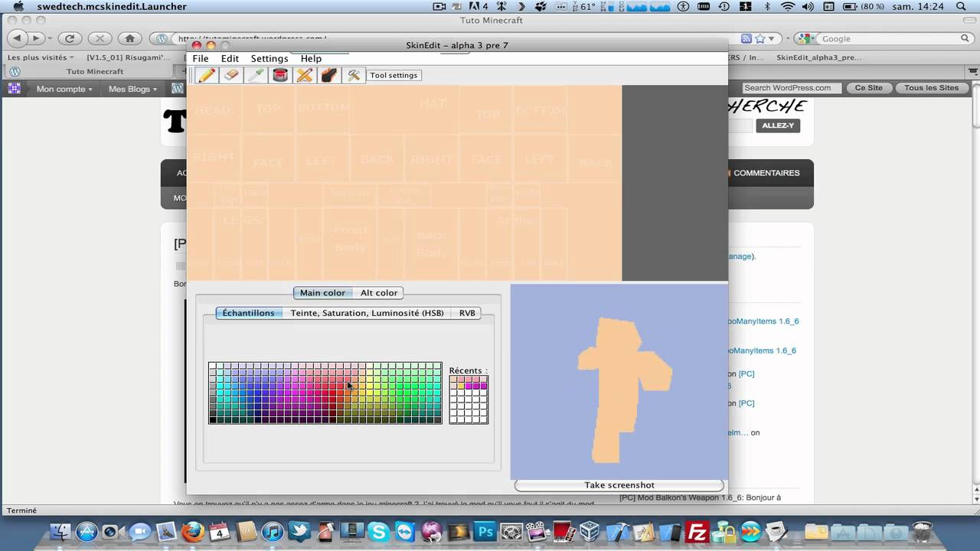Click the Firefox home button
Viewport: 980px width, 551px height.
[129, 38]
